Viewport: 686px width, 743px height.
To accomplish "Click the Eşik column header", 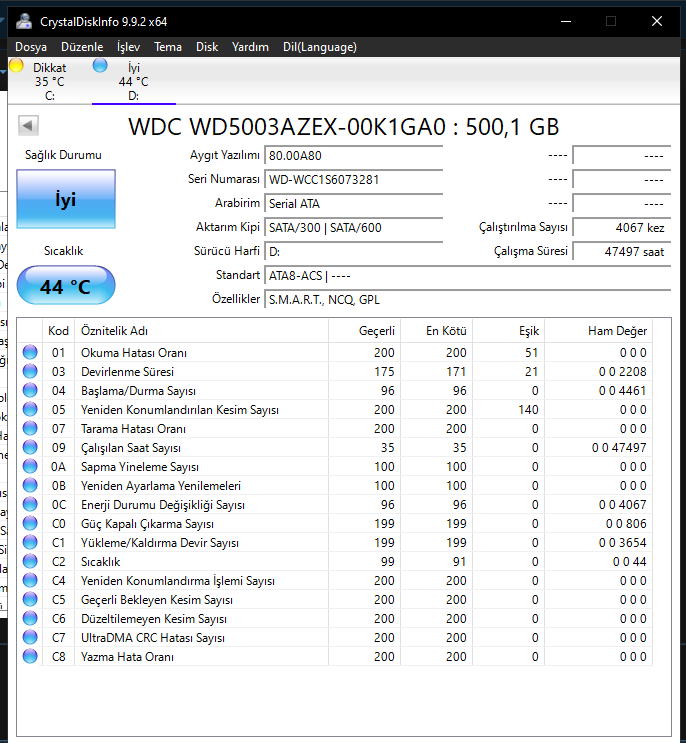I will pyautogui.click(x=508, y=331).
